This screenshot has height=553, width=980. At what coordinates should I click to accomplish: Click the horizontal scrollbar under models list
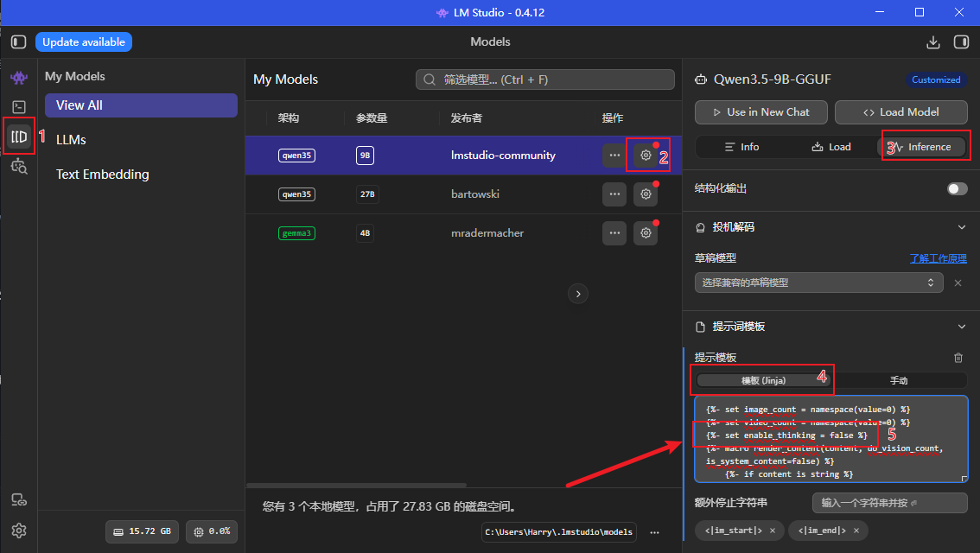pos(356,485)
